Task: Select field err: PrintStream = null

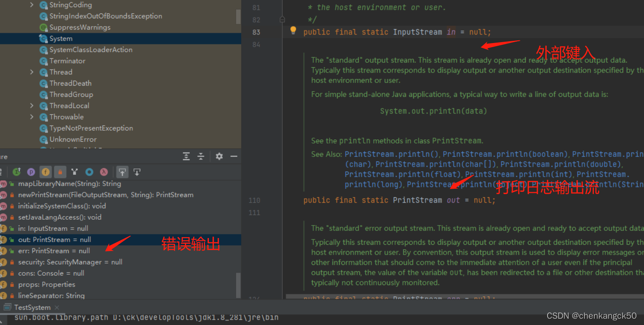Action: [x=54, y=251]
